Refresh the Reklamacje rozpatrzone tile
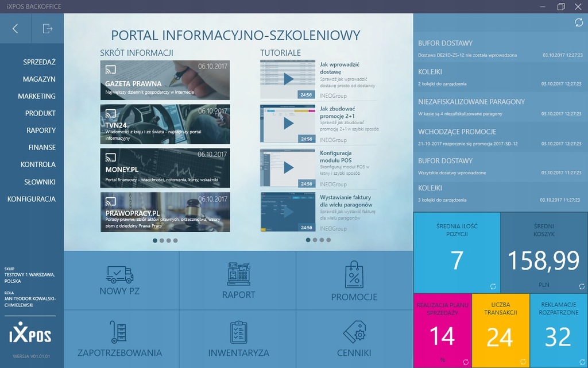 point(582,362)
